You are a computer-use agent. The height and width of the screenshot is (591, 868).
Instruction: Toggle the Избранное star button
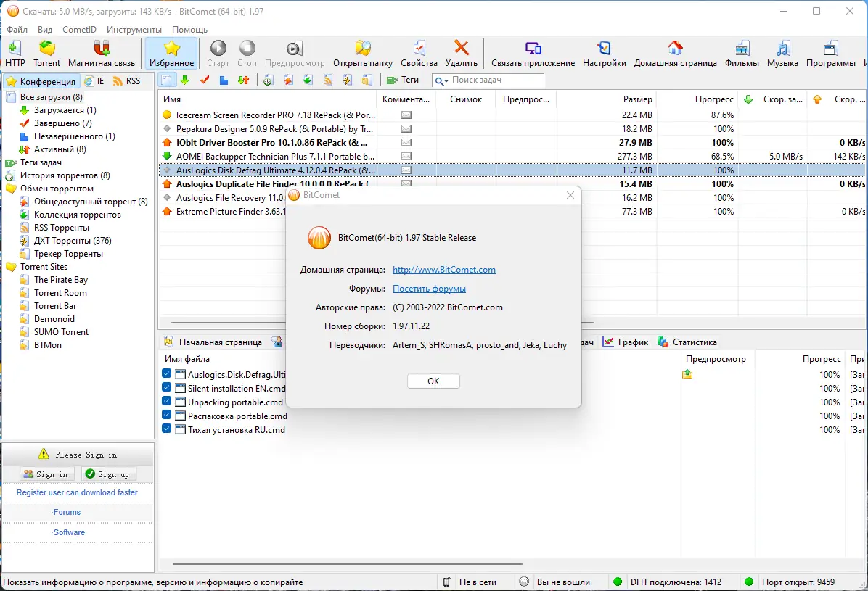(171, 53)
